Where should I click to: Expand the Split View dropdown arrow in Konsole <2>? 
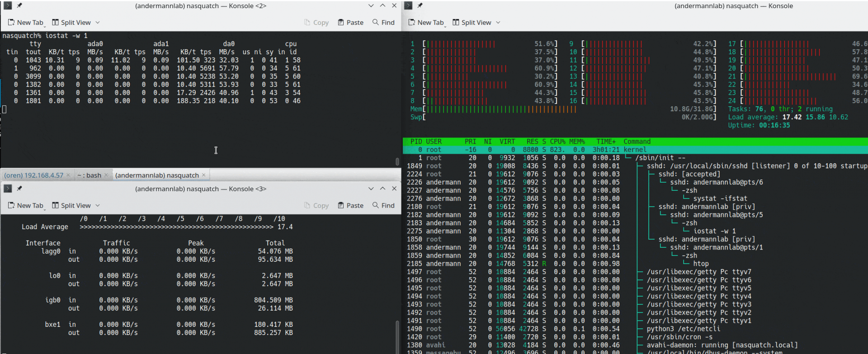pyautogui.click(x=98, y=23)
